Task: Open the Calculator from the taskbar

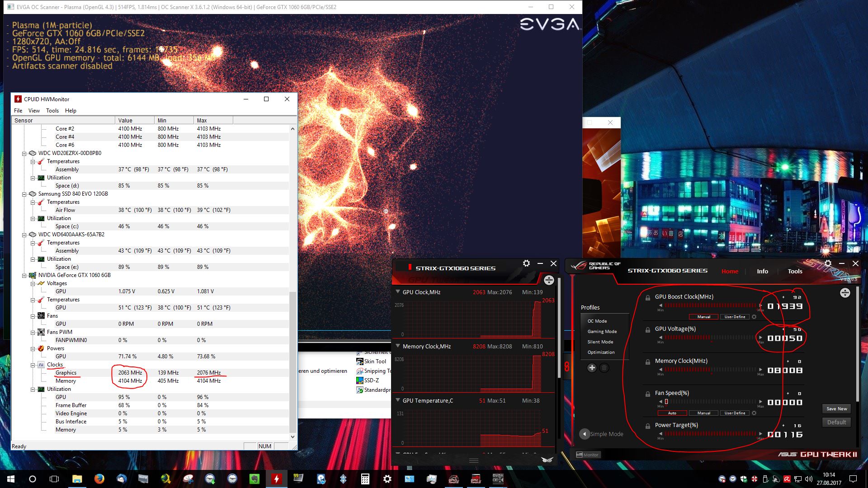Action: pyautogui.click(x=365, y=479)
